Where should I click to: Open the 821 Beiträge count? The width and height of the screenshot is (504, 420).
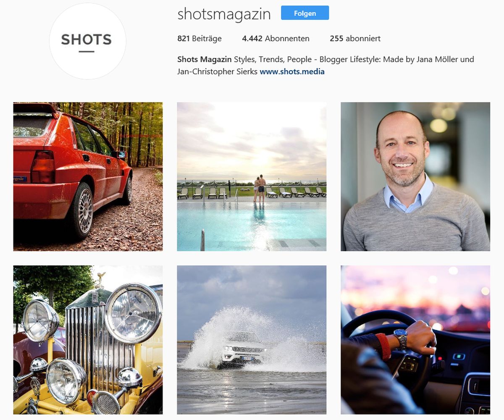pos(199,38)
